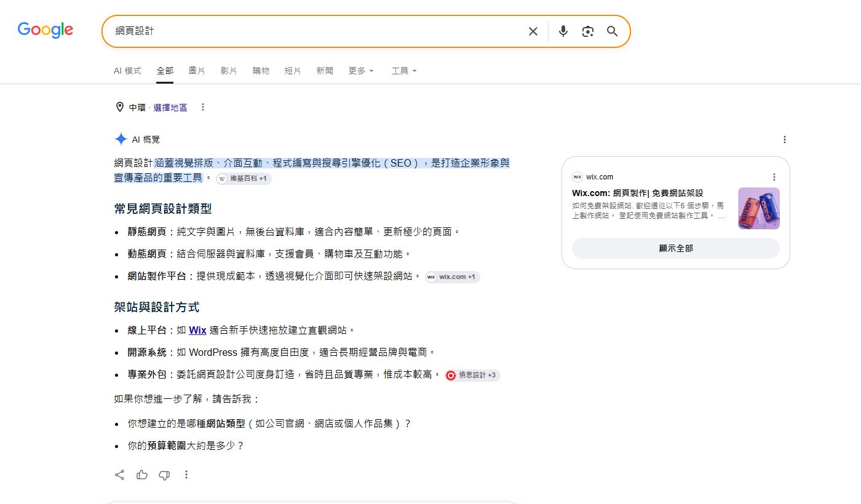
Task: Open wix.com +1 source chip
Action: [x=452, y=277]
